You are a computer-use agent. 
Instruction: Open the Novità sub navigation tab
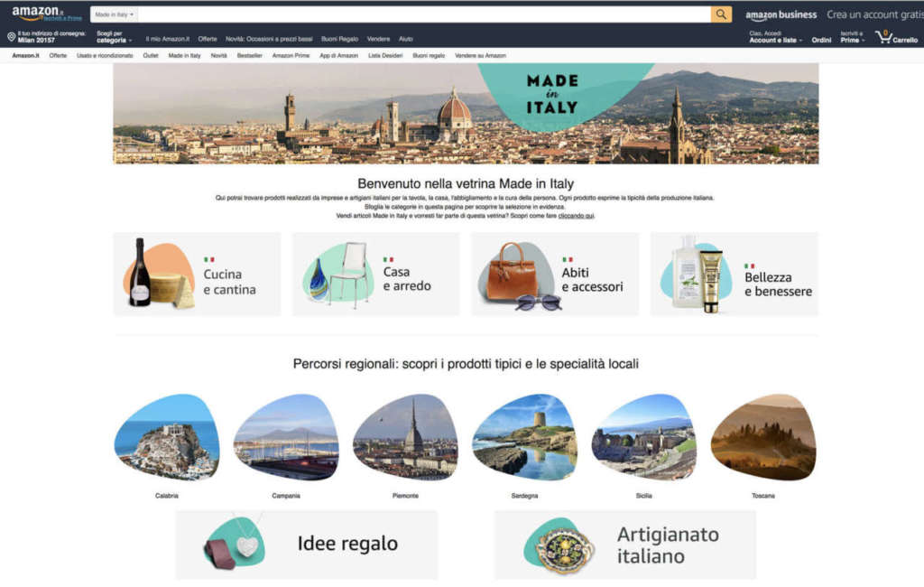pos(218,55)
